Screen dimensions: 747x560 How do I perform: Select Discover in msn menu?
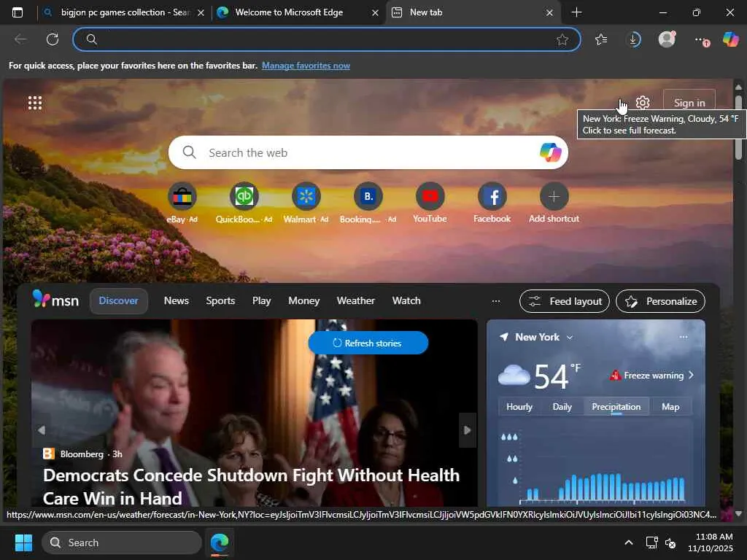tap(119, 300)
